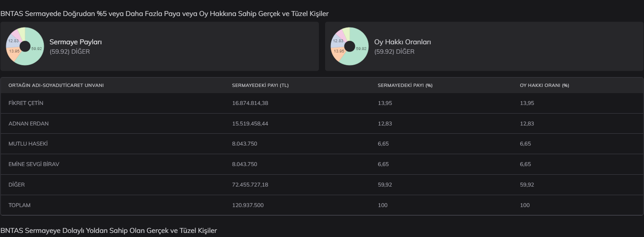Click the Sermayedeki Payı (%) column header
This screenshot has width=644, height=237.
coord(405,85)
